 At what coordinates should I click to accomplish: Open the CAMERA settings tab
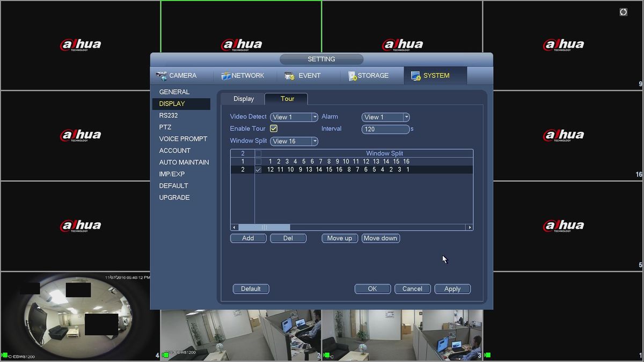[177, 76]
